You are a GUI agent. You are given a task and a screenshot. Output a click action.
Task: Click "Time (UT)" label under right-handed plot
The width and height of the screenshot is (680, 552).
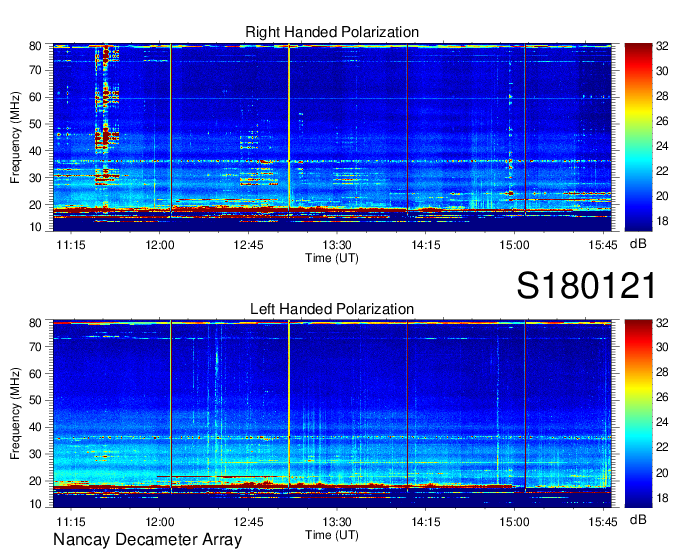[x=332, y=258]
